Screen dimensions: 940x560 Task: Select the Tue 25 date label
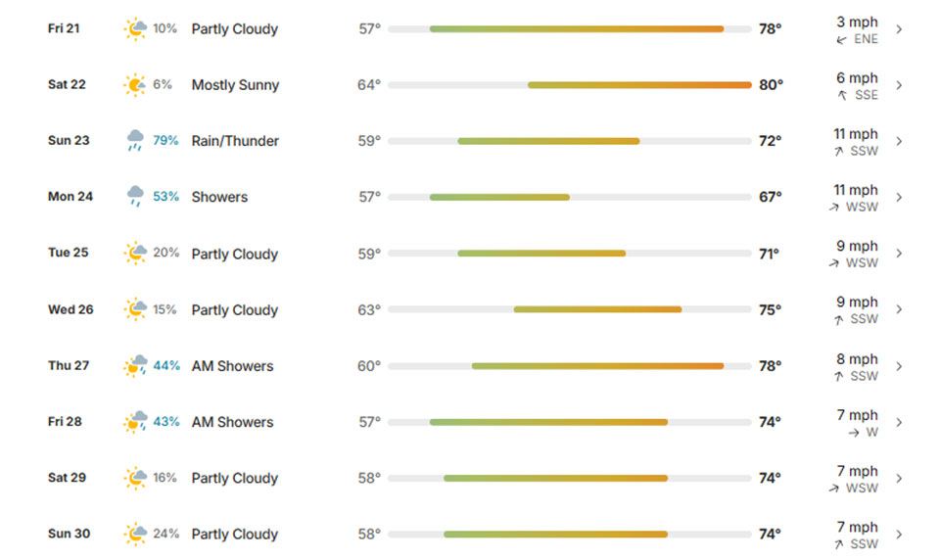[69, 253]
